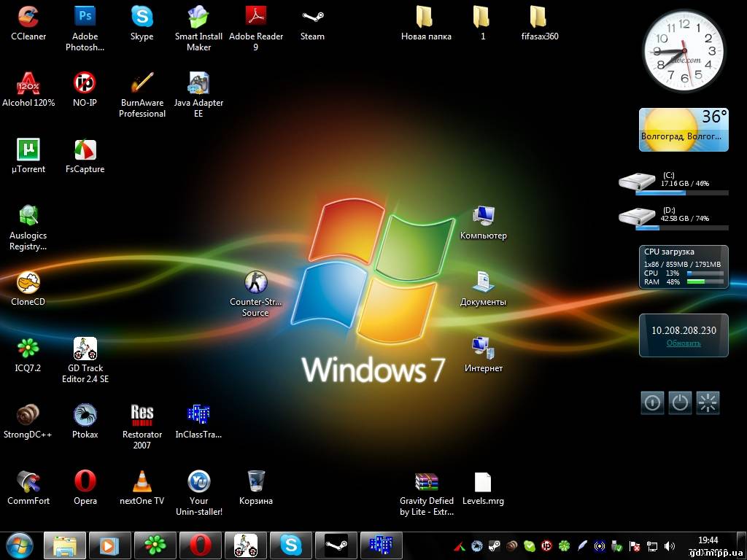Click the CPU 13% usage bar
The height and width of the screenshot is (560, 747).
(x=705, y=273)
